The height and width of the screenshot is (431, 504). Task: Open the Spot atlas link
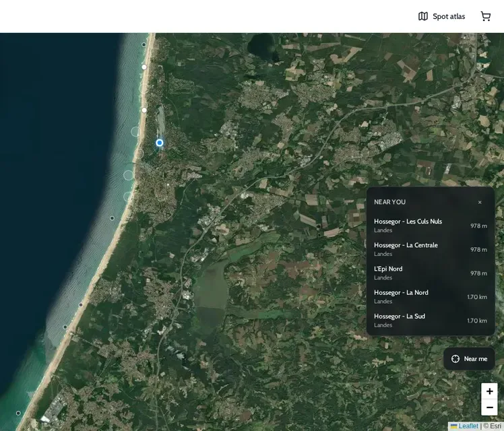click(441, 16)
